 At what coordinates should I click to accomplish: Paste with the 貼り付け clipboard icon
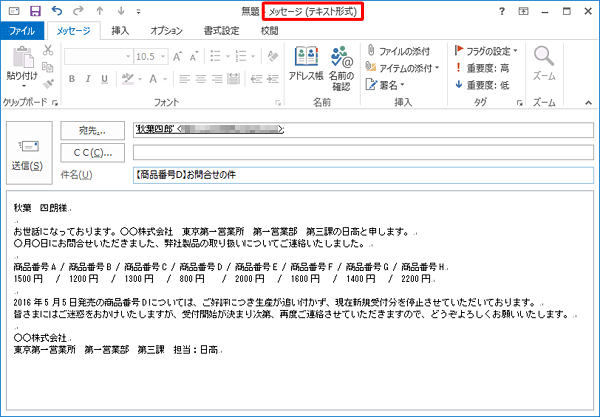pyautogui.click(x=23, y=57)
